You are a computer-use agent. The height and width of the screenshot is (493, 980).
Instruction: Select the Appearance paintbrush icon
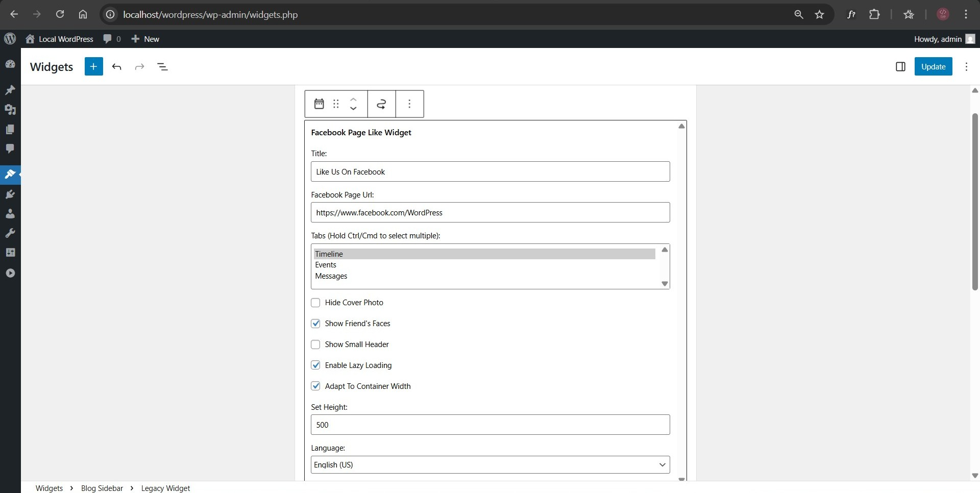[10, 175]
